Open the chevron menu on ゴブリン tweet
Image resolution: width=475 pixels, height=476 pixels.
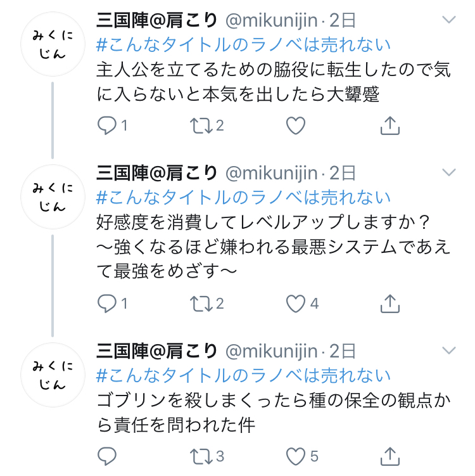tap(448, 350)
